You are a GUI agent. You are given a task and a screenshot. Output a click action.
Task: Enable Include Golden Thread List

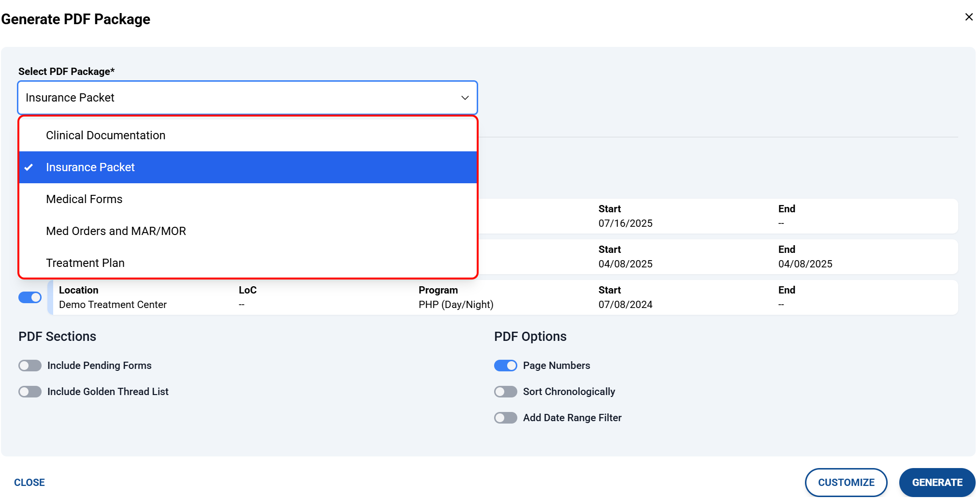30,392
